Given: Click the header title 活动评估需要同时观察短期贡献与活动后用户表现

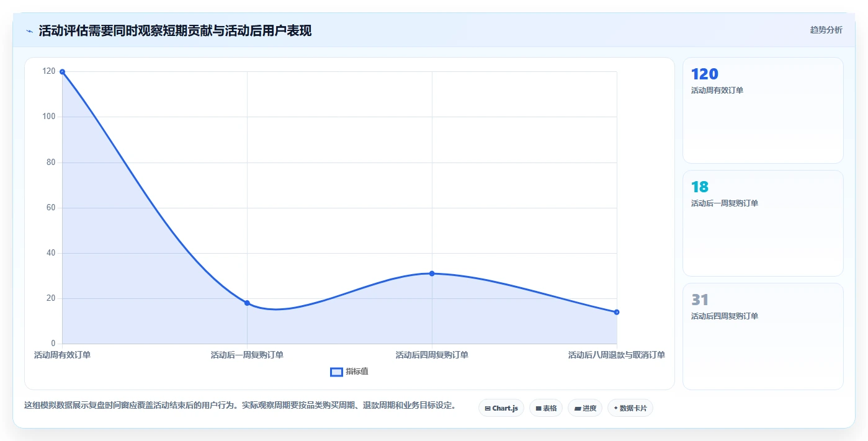Looking at the screenshot, I should pos(175,31).
